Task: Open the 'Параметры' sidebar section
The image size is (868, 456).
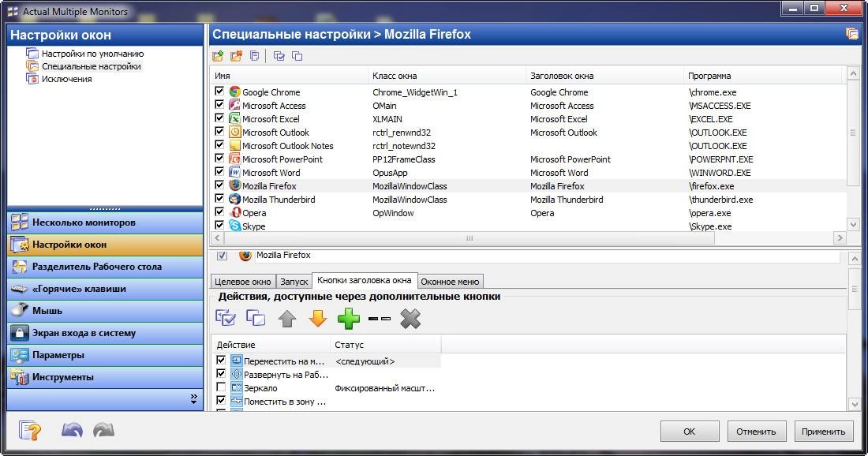Action: (x=105, y=355)
